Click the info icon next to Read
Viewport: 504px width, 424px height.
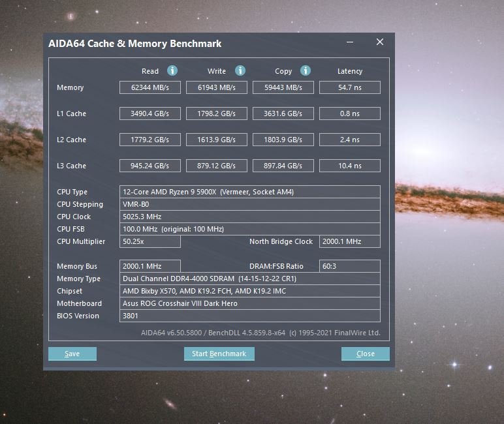point(172,70)
